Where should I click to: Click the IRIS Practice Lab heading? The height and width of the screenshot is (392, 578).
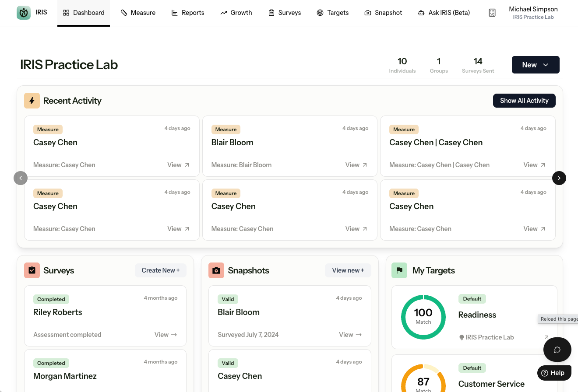click(69, 65)
